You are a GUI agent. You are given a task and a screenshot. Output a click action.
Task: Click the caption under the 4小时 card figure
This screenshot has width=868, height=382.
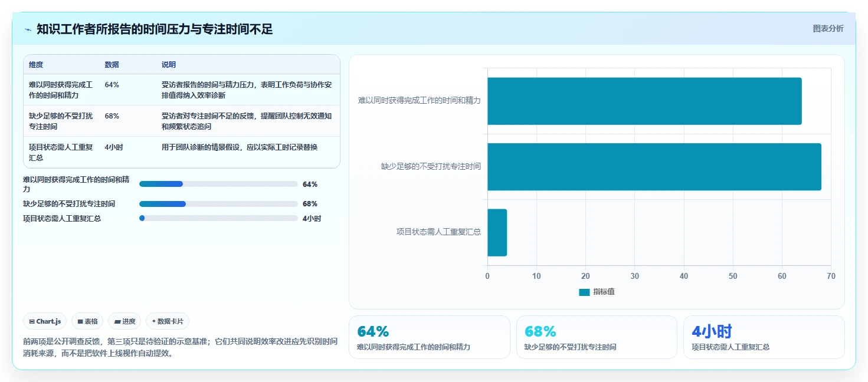click(x=731, y=347)
